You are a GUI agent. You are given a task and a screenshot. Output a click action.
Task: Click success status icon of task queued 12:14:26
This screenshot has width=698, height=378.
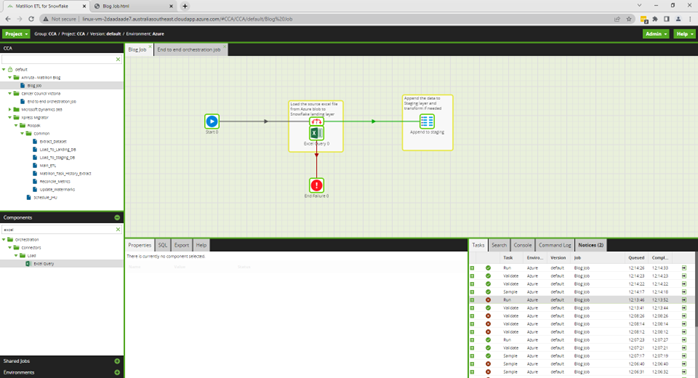(x=488, y=268)
